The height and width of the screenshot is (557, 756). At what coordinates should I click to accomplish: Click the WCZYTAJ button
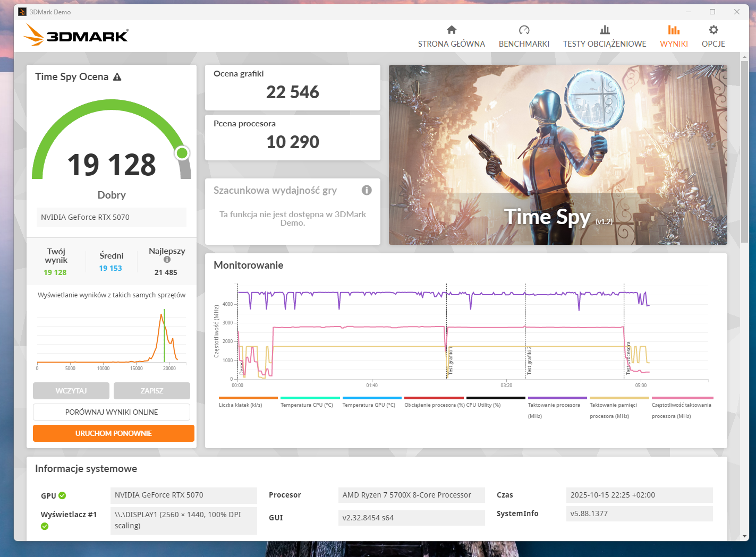(71, 391)
